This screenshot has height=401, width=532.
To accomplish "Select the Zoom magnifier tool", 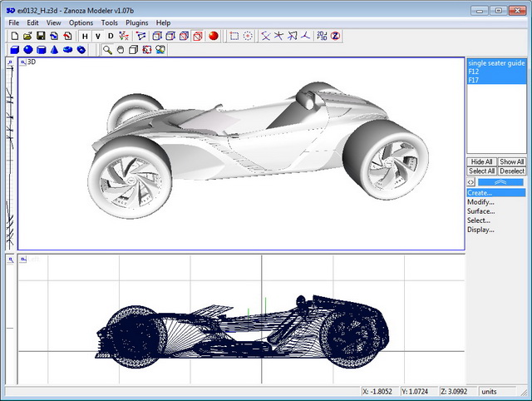I will coord(107,50).
